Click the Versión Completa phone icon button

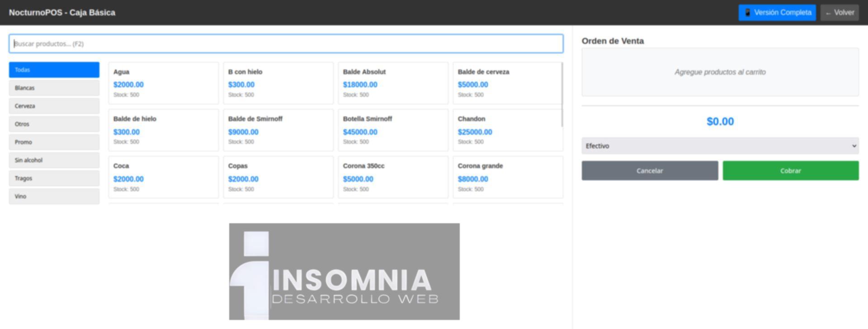[x=777, y=13]
